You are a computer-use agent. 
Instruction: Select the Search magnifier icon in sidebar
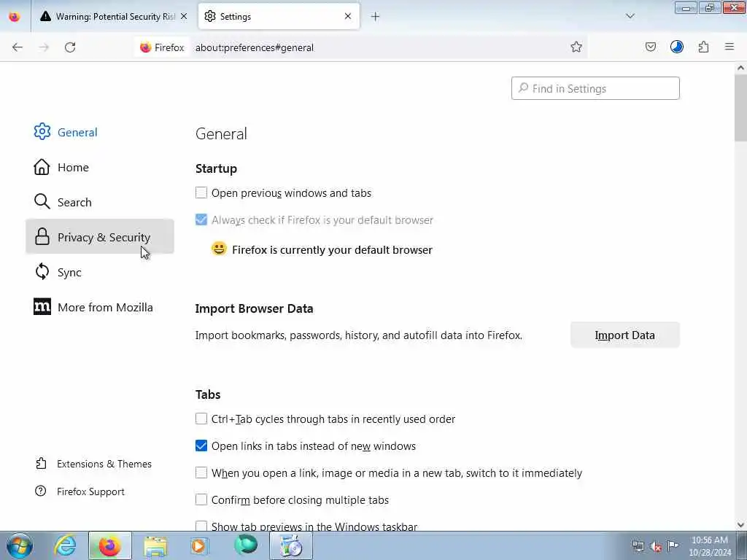(x=42, y=201)
